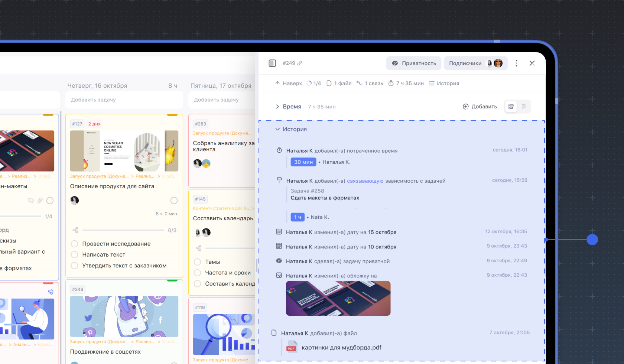The width and height of the screenshot is (624, 364).
Task: Open the связывающую dependency link
Action: point(365,181)
